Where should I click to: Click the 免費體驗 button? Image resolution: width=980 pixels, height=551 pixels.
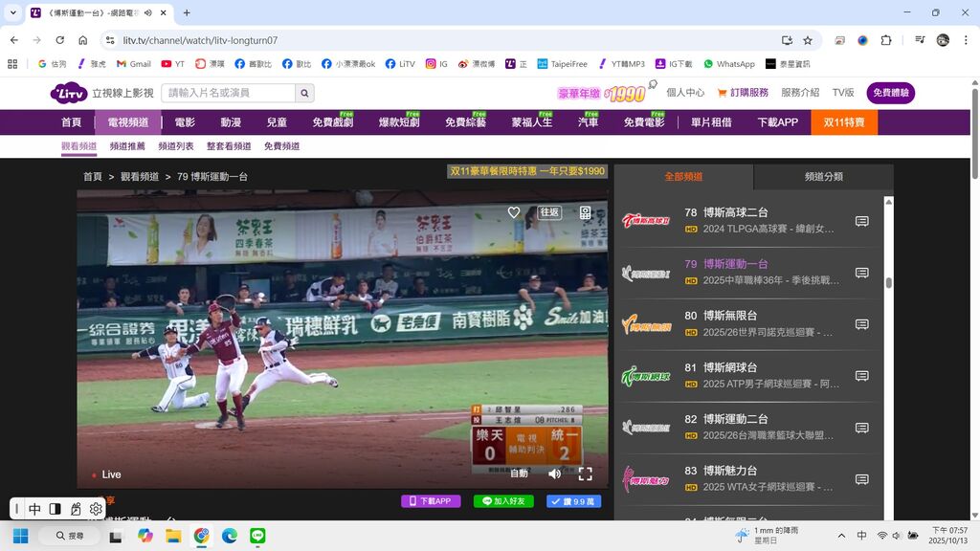[x=890, y=93]
